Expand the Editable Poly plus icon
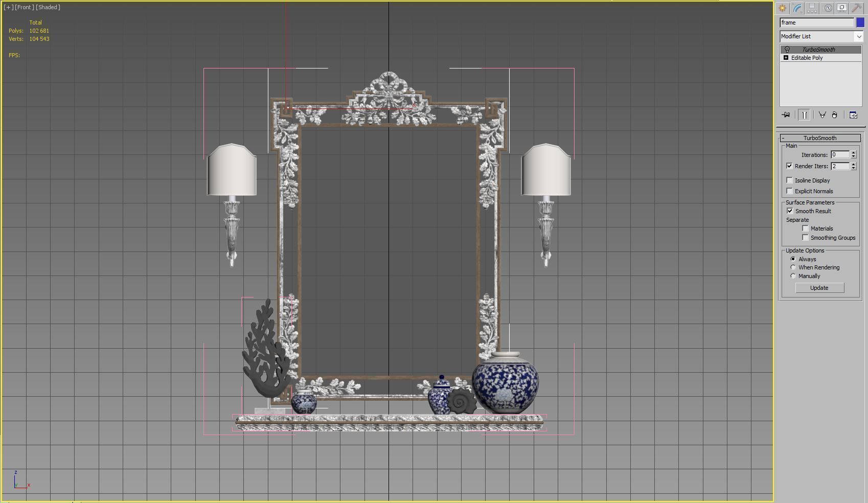The image size is (868, 503). pos(786,58)
